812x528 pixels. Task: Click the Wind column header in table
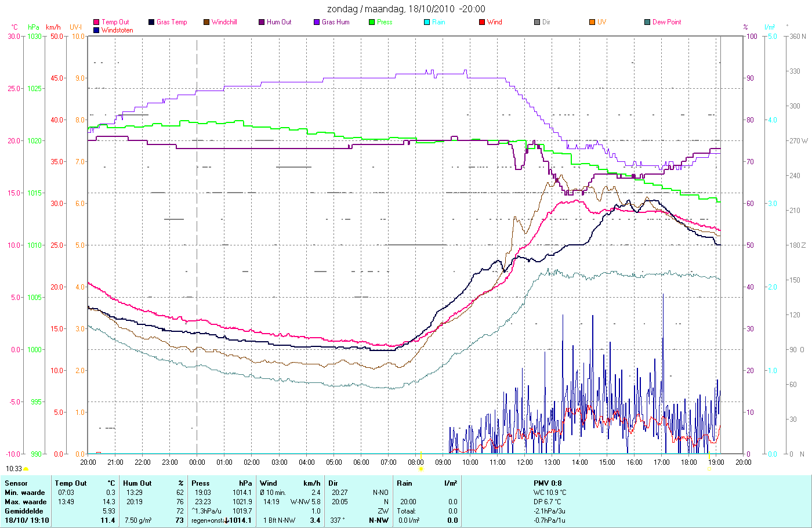(269, 483)
